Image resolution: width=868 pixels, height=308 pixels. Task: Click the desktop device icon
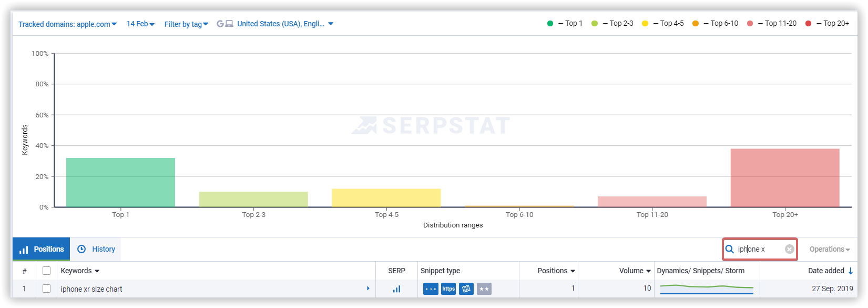pyautogui.click(x=229, y=24)
